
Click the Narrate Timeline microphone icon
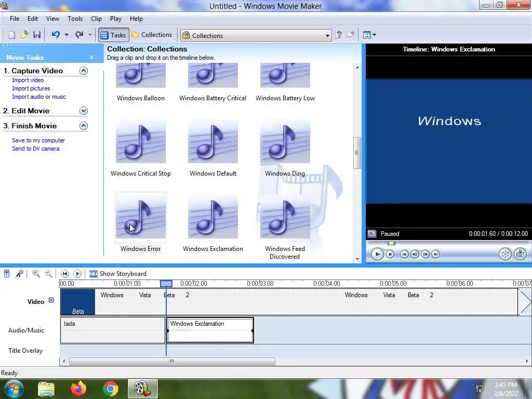[x=19, y=273]
